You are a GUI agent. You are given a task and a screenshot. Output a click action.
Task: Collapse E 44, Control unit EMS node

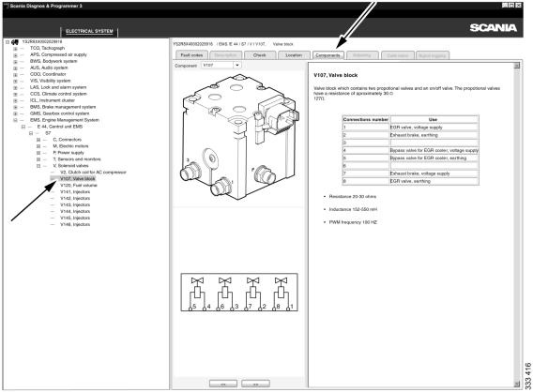pos(23,127)
